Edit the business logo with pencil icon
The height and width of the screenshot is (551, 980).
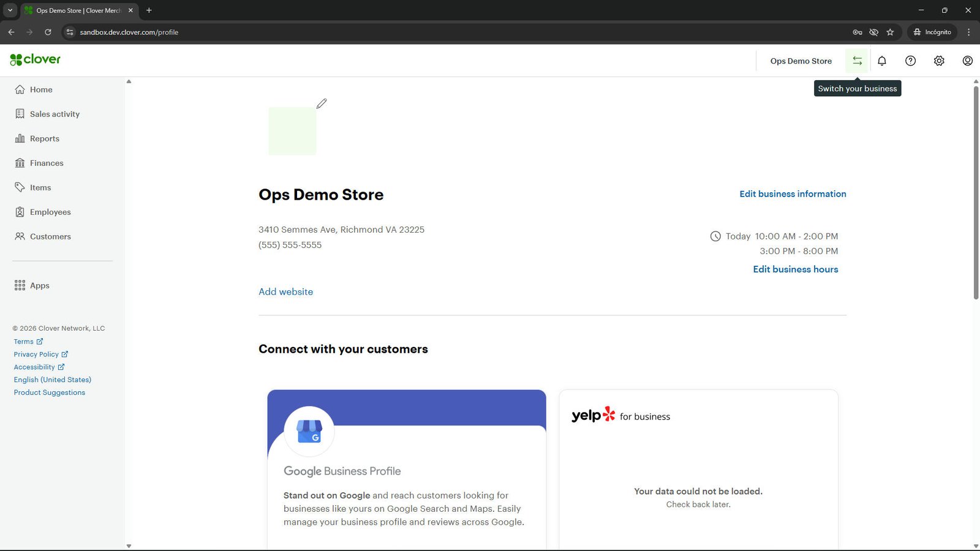click(322, 103)
